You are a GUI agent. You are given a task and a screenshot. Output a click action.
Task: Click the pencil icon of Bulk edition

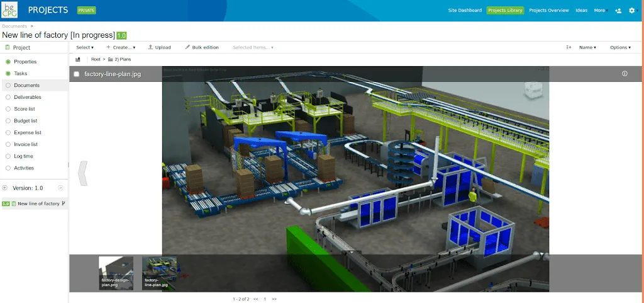187,47
